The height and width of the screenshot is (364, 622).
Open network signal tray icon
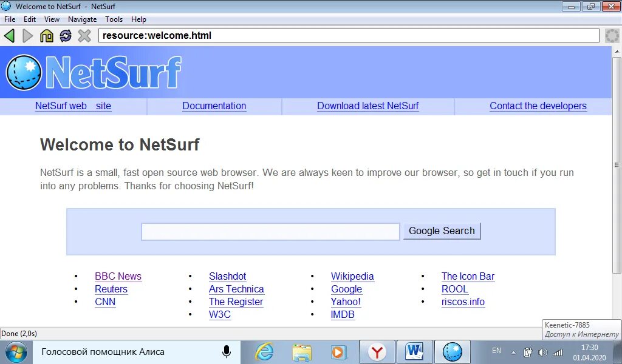pyautogui.click(x=558, y=352)
